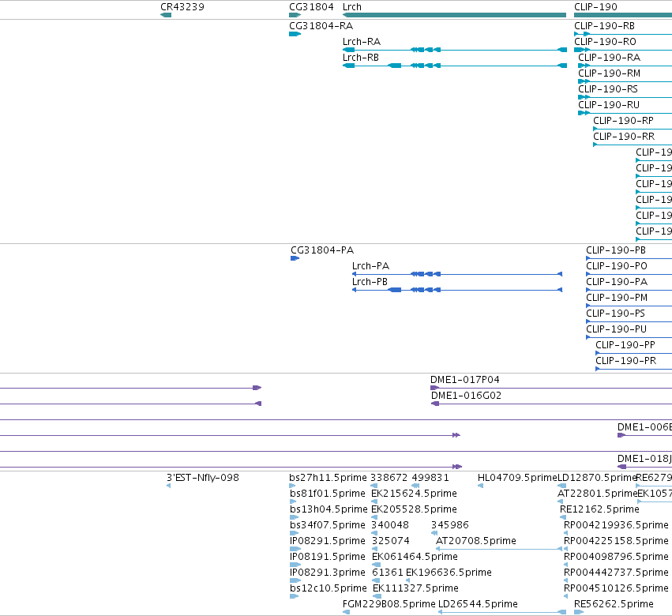Click the CG31804-RA transcript arrow glyph

pyautogui.click(x=295, y=34)
